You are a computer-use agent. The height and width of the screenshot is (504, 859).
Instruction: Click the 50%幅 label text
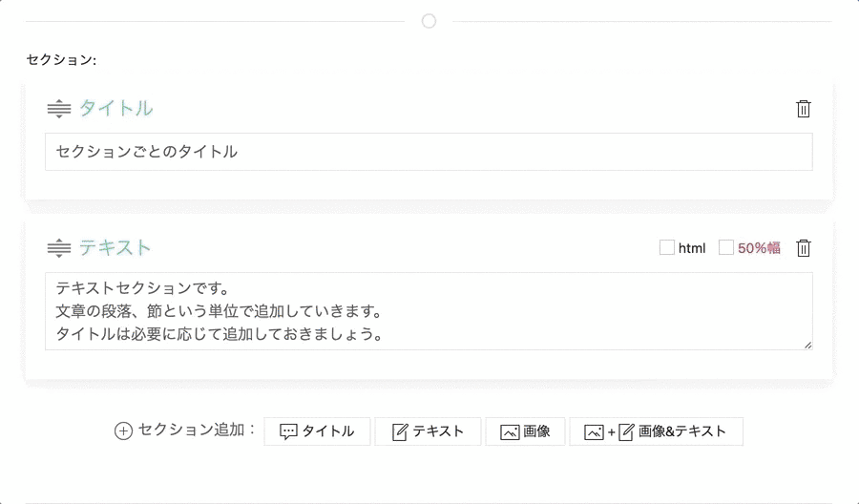[x=759, y=248]
